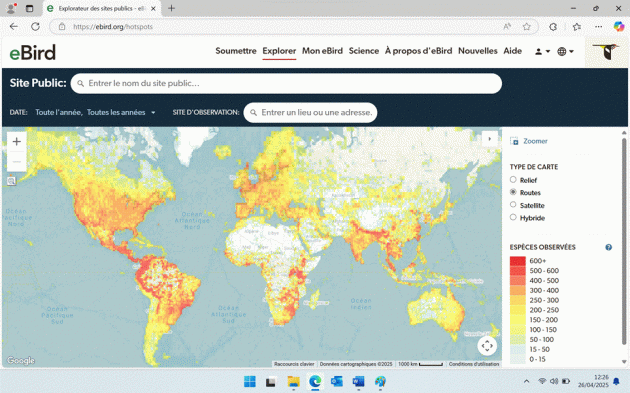Click the side panel vertical scrollbar

coord(624,241)
